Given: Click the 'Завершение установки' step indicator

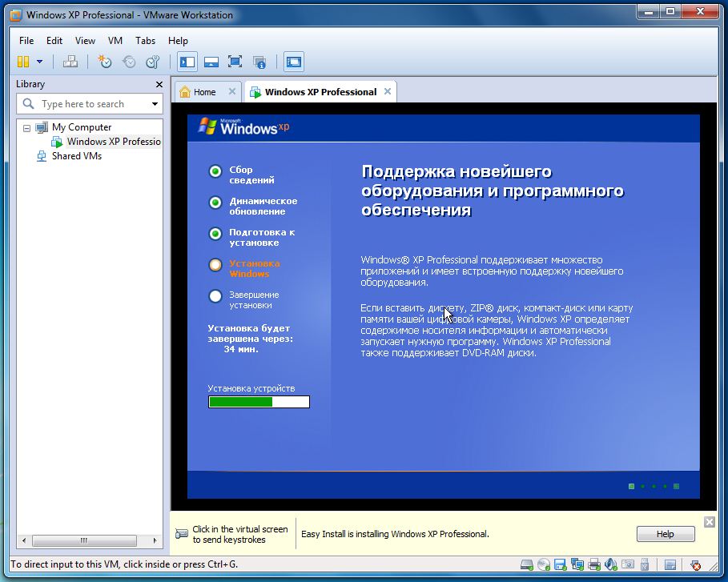Looking at the screenshot, I should [215, 296].
